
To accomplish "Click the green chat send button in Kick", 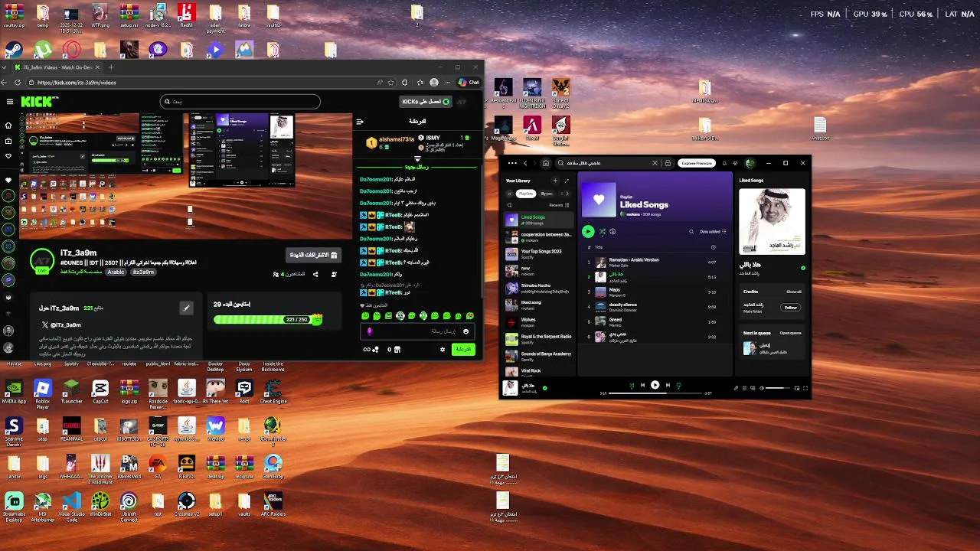I will coord(462,349).
